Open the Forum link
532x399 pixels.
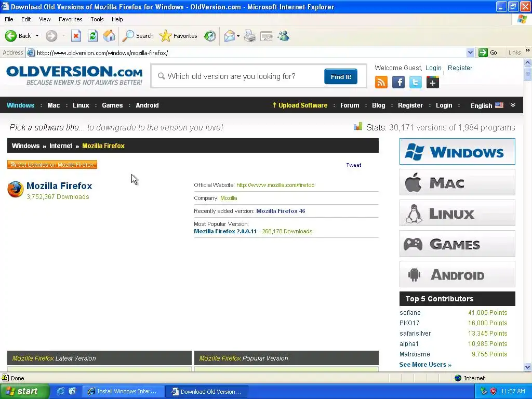350,105
